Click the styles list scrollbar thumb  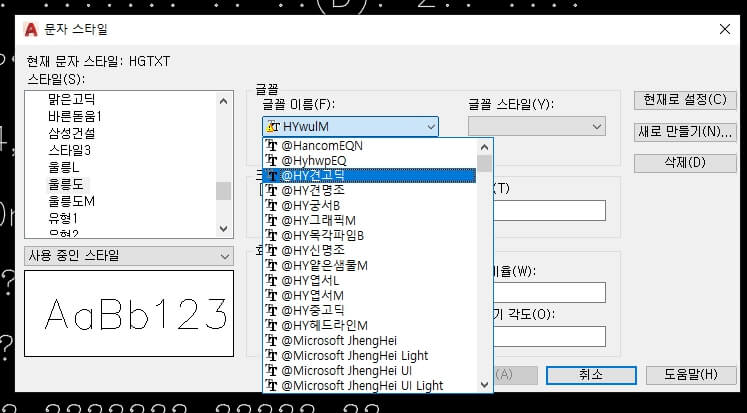tap(223, 191)
